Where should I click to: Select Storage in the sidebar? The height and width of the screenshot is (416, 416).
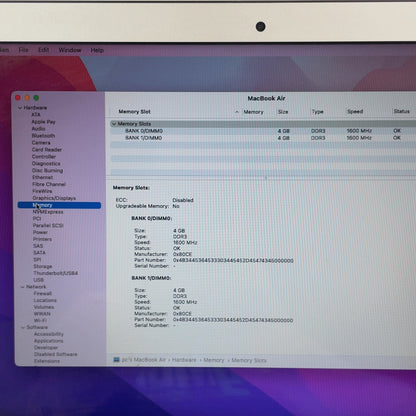tap(43, 266)
